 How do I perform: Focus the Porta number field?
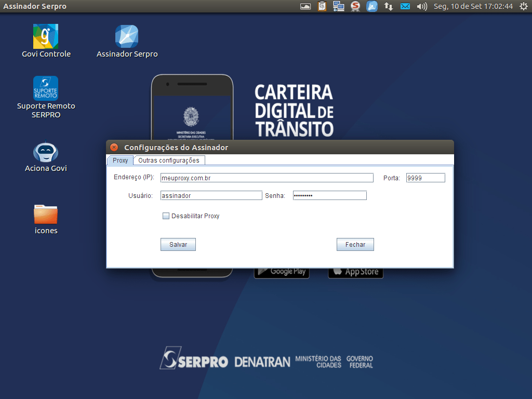425,178
